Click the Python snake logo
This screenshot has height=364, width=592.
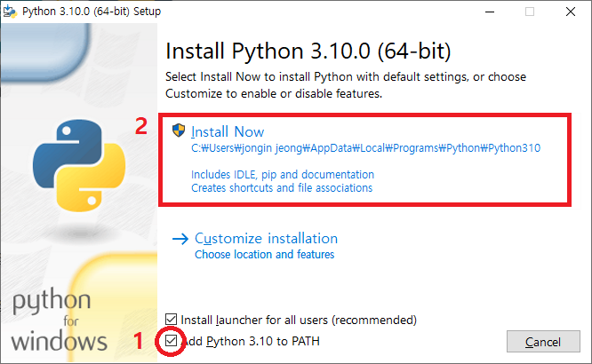(79, 166)
